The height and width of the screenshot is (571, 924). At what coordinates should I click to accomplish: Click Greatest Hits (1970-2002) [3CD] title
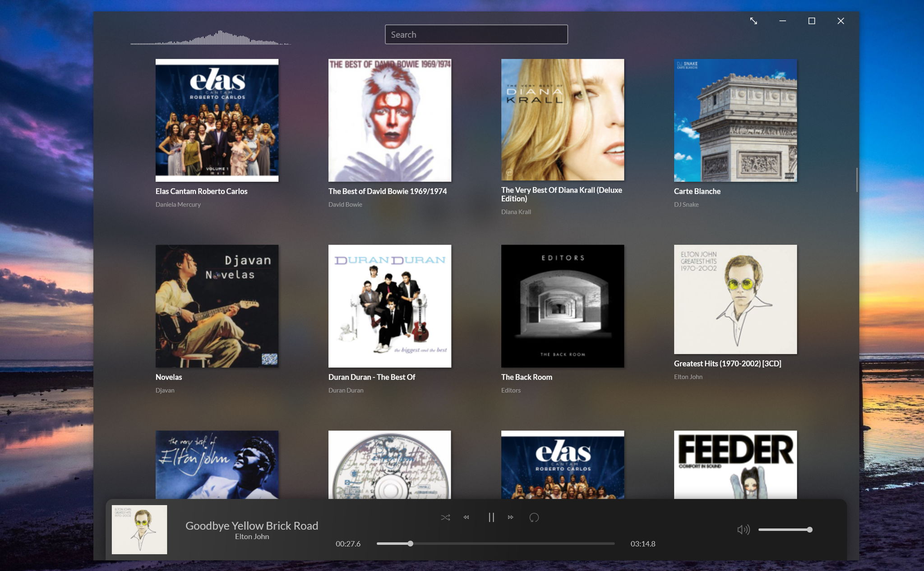[x=727, y=364]
